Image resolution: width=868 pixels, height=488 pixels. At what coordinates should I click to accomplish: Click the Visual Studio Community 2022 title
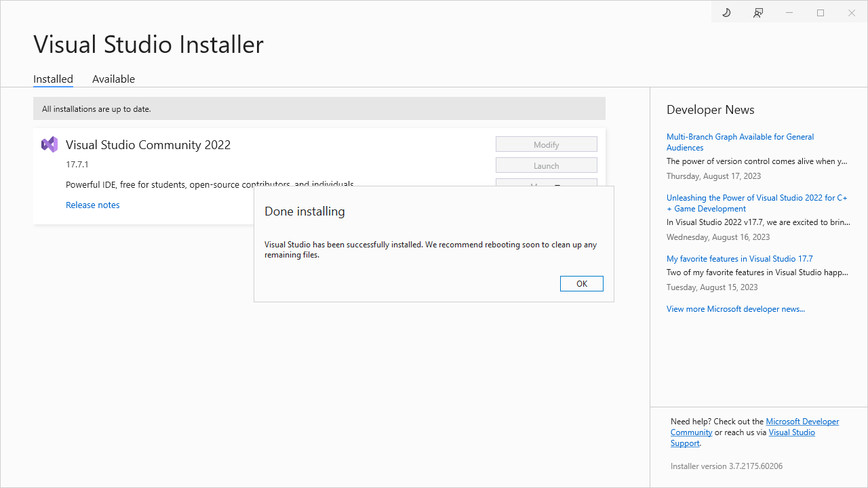148,145
